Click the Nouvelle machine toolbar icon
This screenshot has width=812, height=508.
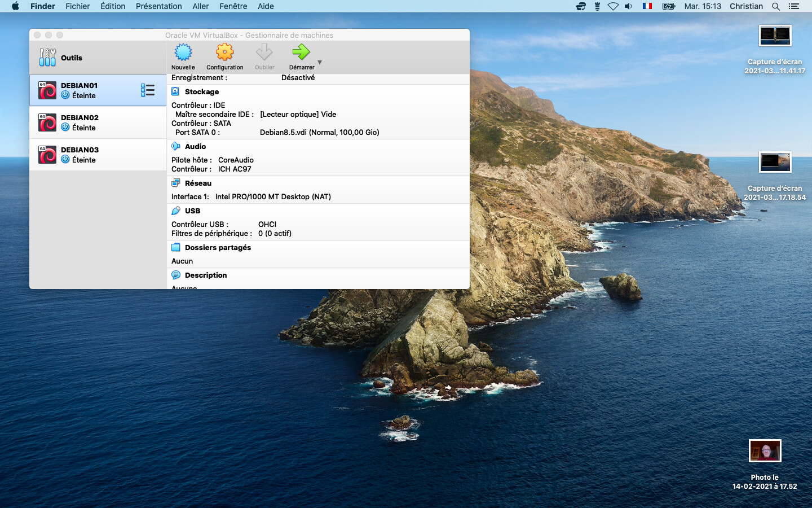pos(183,52)
